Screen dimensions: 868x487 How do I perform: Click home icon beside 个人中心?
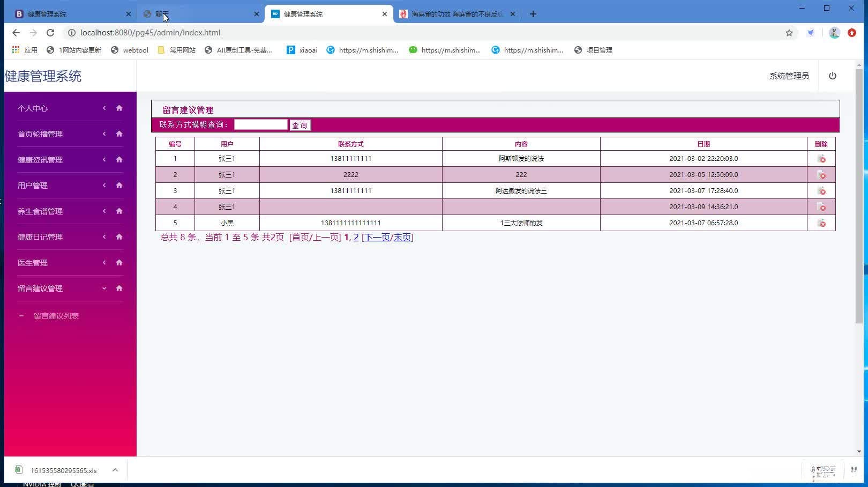119,108
